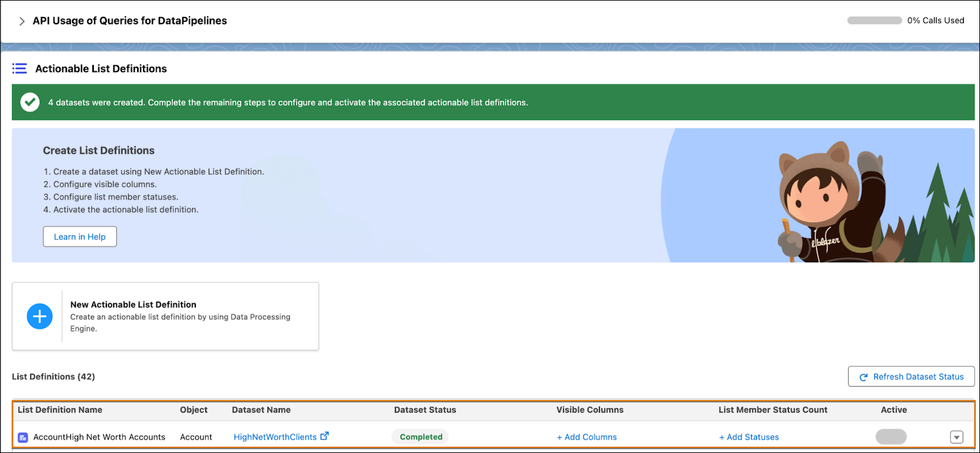This screenshot has width=980, height=453.
Task: Toggle Active switch for AccountHigh Net Worth Accounts
Action: pyautogui.click(x=891, y=437)
